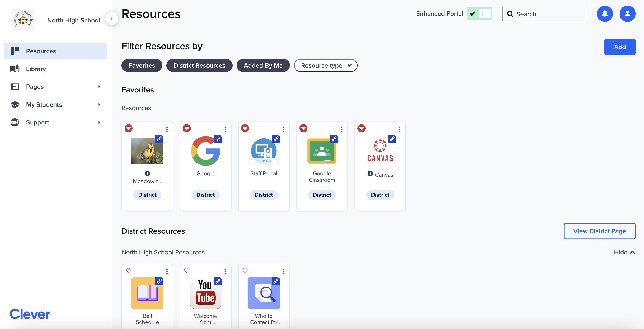Filter by the Favorites chip
Viewport: 644px width, 329px height.
141,66
